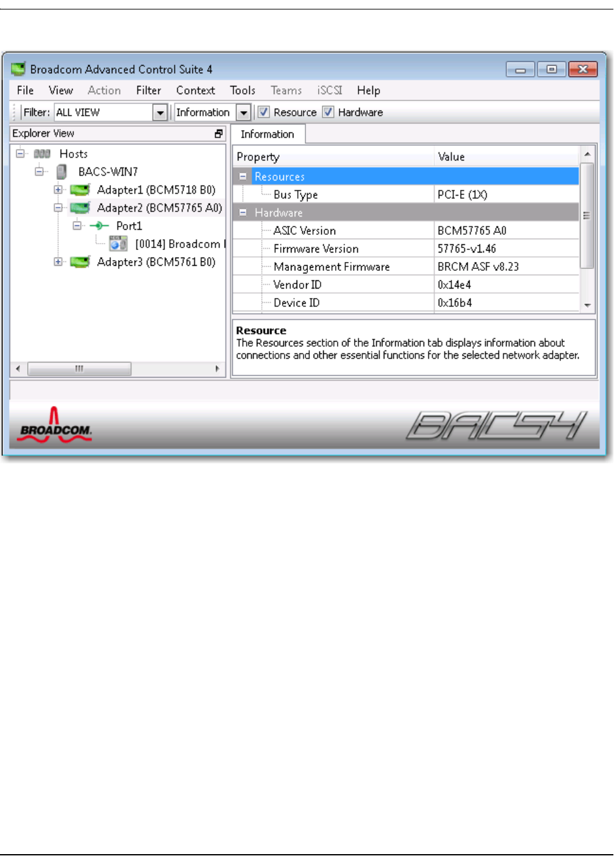The image size is (614, 868).
Task: Select the Bus Type property row
Action: click(406, 194)
